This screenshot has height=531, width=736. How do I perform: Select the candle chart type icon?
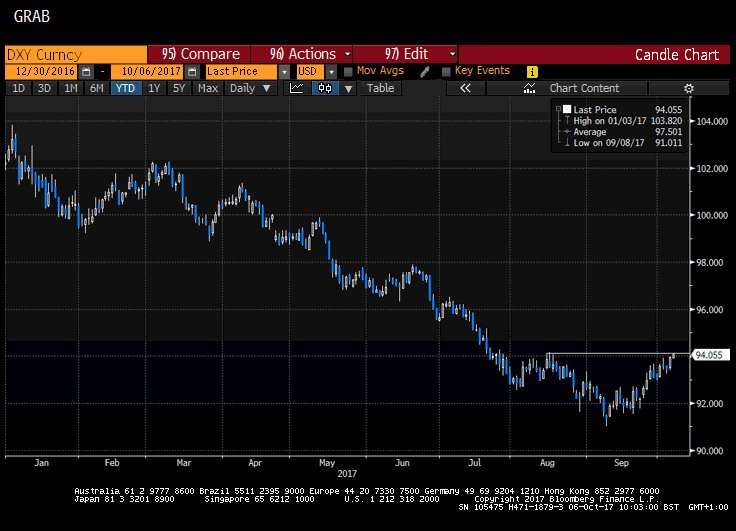point(325,88)
